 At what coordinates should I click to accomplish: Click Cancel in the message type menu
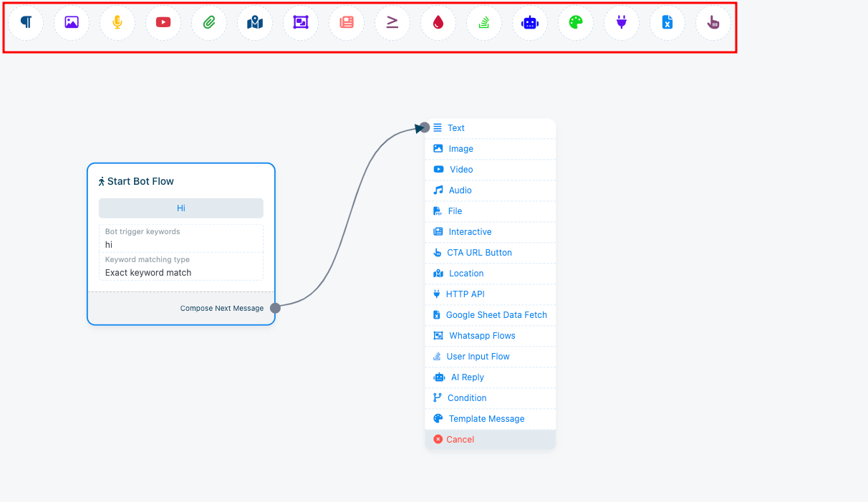[460, 440]
